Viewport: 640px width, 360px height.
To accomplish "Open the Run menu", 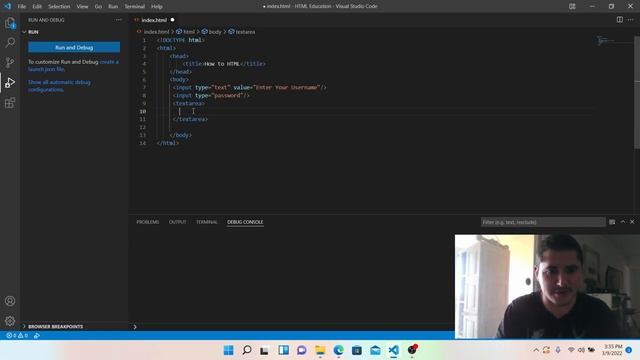I will [113, 7].
